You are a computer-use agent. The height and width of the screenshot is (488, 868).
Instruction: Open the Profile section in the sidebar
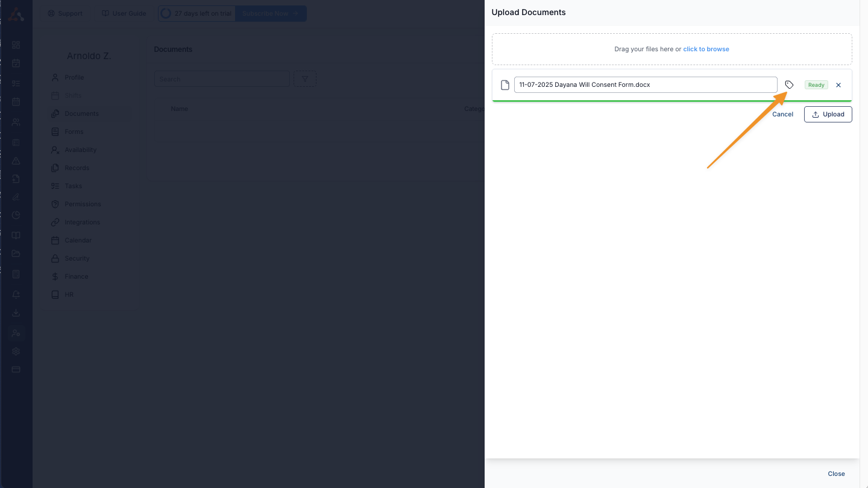tap(74, 77)
